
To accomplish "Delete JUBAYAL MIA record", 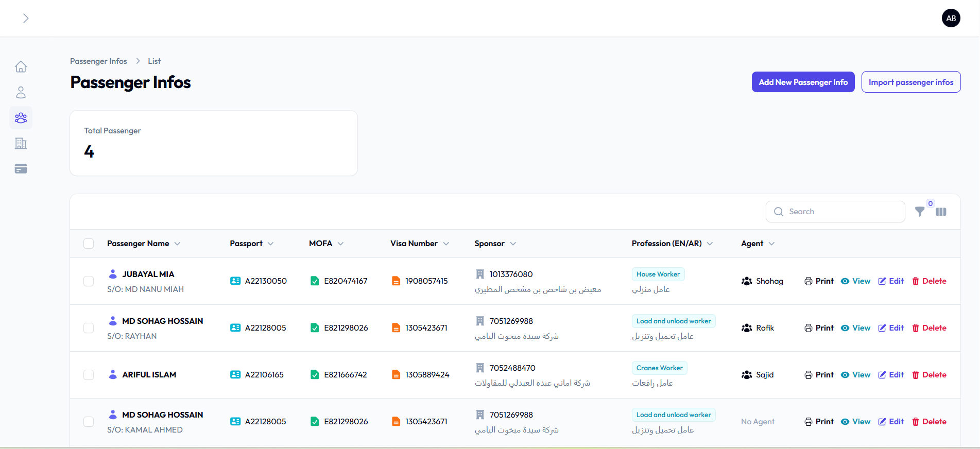I will pyautogui.click(x=929, y=281).
